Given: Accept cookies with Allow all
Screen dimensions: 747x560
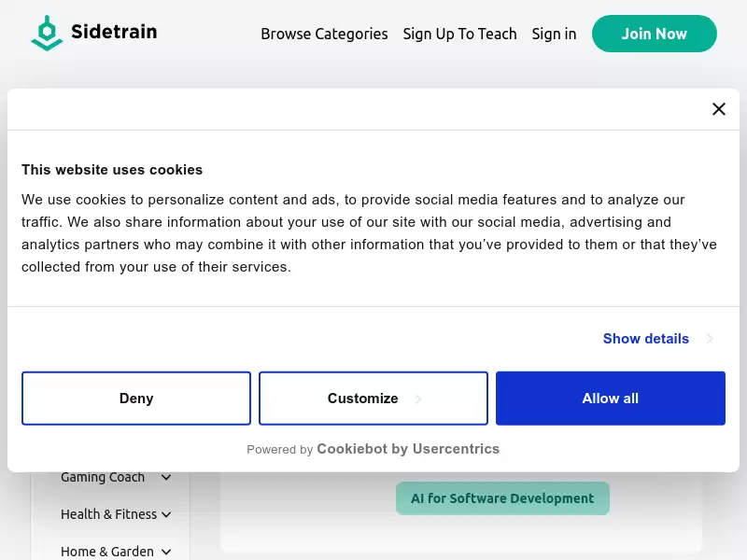Looking at the screenshot, I should pyautogui.click(x=611, y=399).
